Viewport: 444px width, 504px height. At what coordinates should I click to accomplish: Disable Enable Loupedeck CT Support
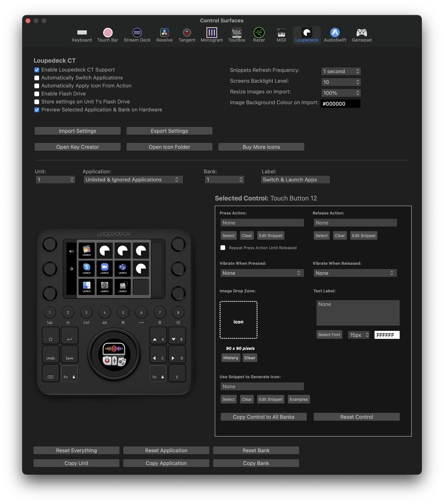[x=37, y=70]
